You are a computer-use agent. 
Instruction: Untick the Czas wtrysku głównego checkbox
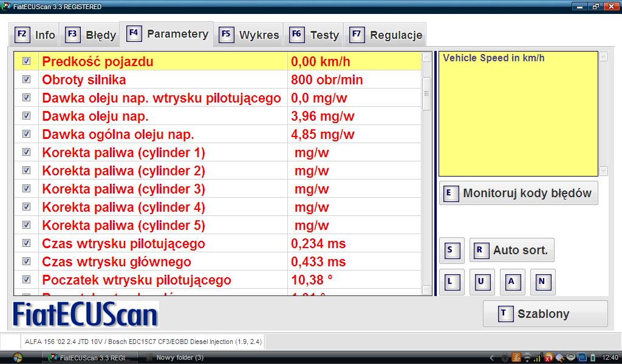tap(26, 261)
